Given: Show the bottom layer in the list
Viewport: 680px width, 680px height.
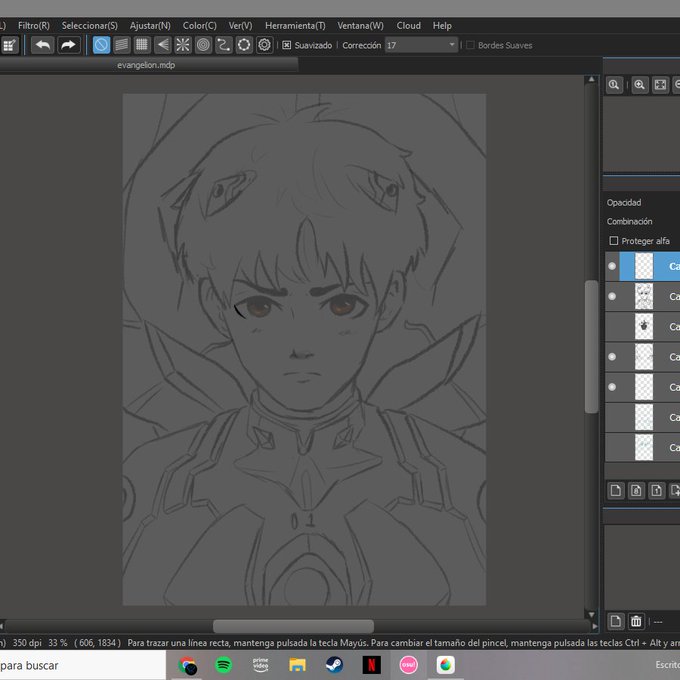Looking at the screenshot, I should coord(612,447).
